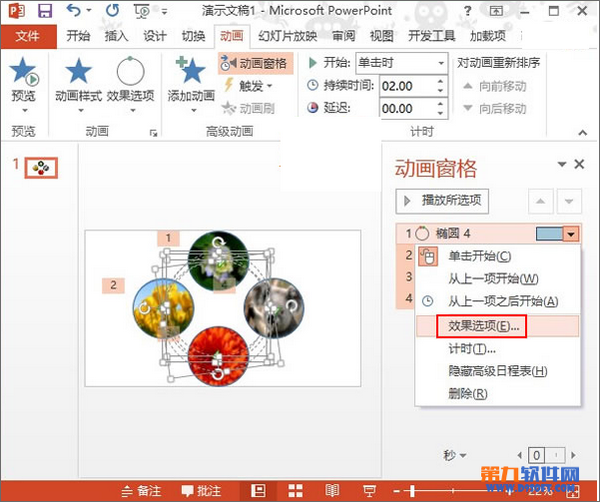Click the zoom slider handle
The image size is (600, 502).
click(x=412, y=491)
